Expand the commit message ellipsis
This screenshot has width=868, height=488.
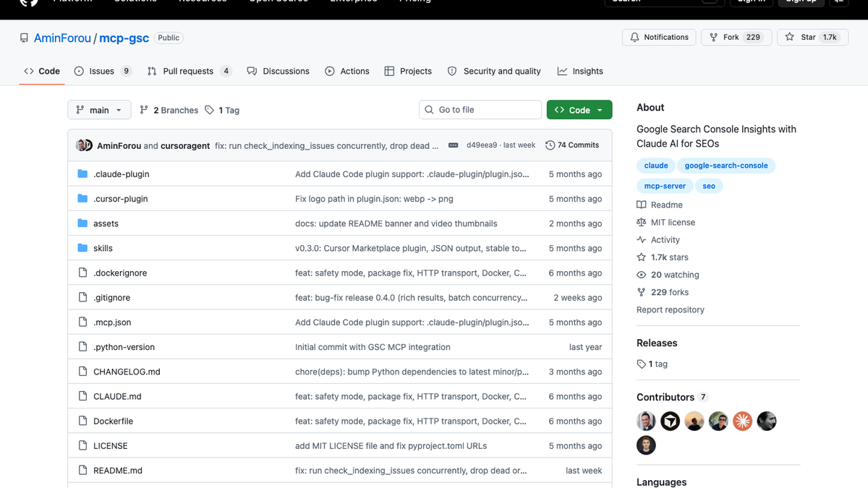454,145
